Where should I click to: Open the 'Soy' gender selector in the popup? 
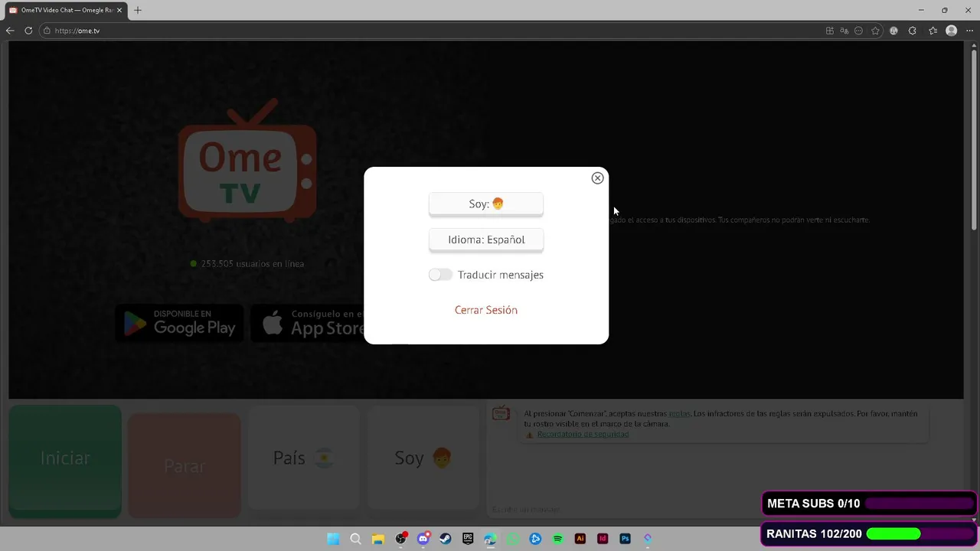coord(486,204)
